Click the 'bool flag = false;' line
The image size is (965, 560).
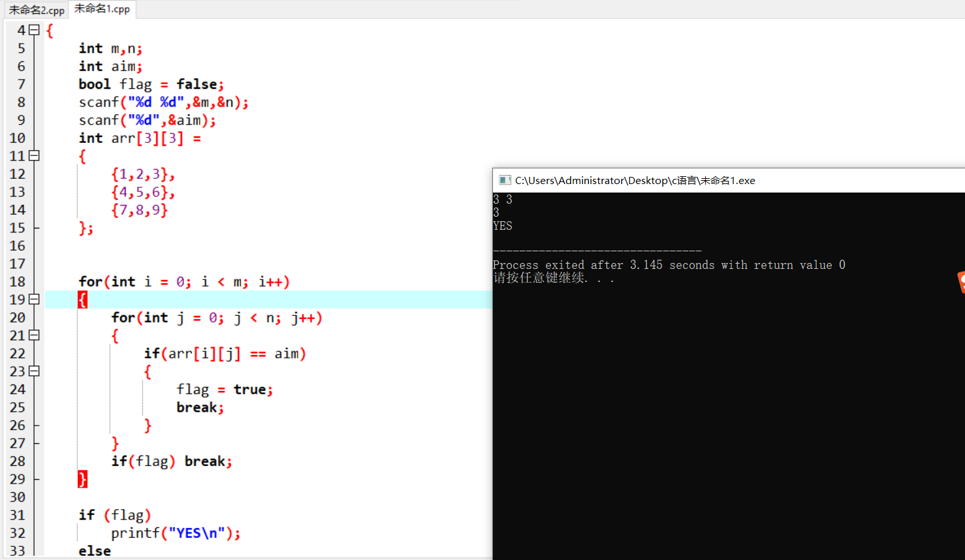click(151, 85)
